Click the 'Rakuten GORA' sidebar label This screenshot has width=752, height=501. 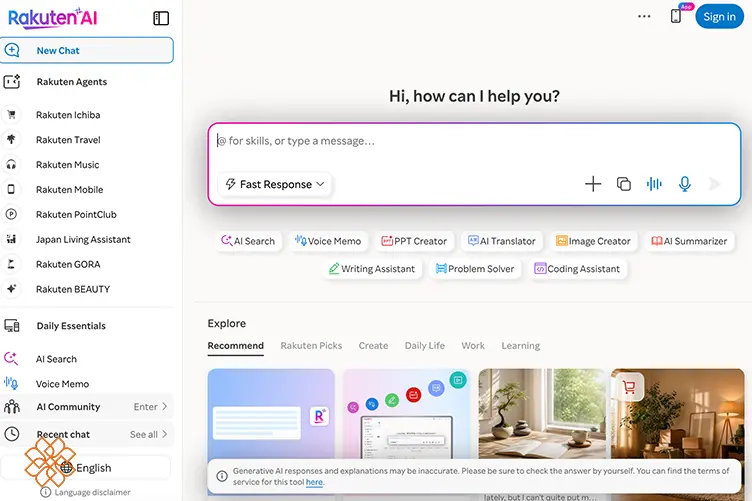(68, 264)
